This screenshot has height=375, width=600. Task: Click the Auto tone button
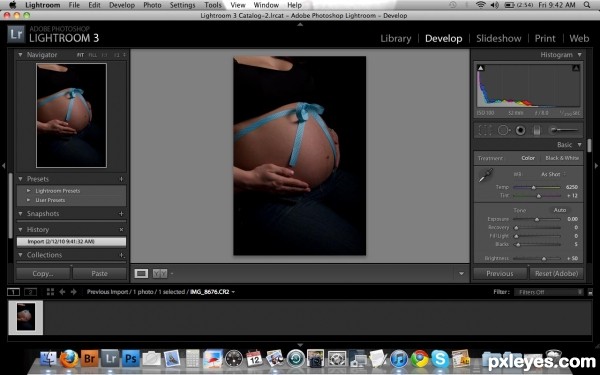point(559,210)
